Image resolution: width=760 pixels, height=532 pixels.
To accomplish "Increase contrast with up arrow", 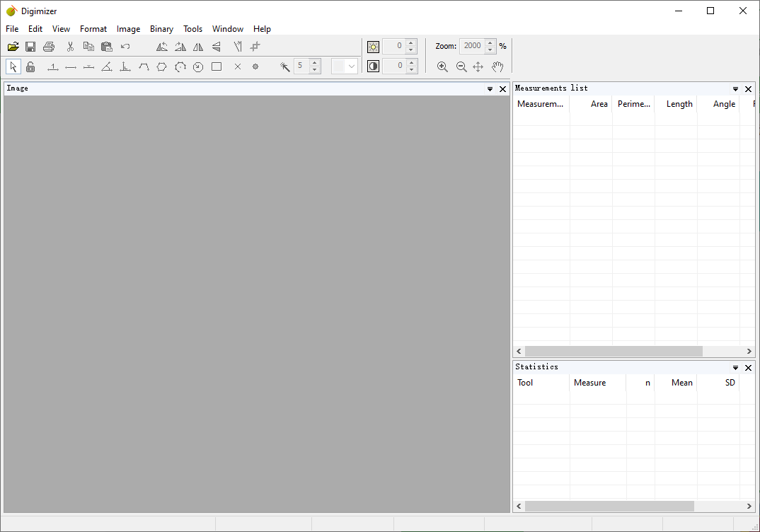I will click(x=411, y=62).
